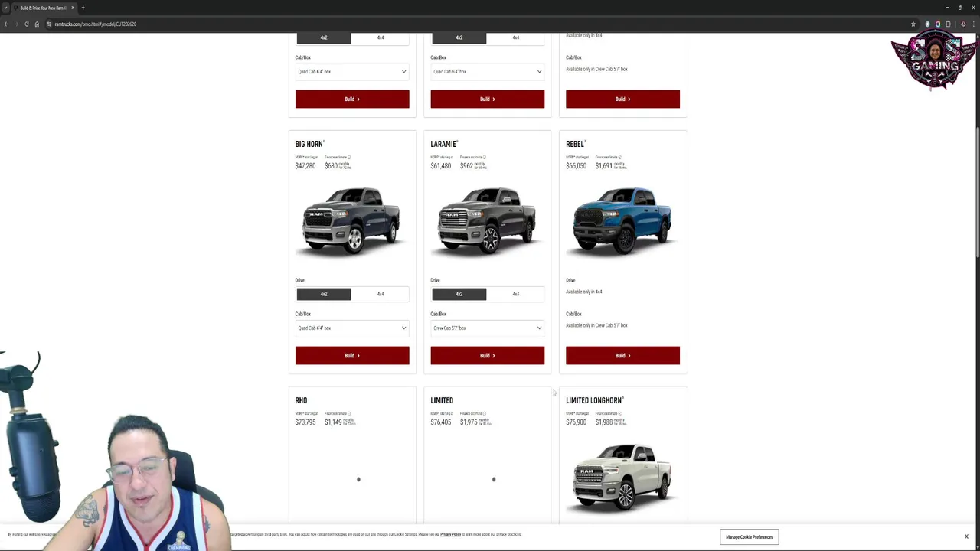Select 4x4 drive for Laramie
Screen dimensions: 980x551
pos(516,294)
